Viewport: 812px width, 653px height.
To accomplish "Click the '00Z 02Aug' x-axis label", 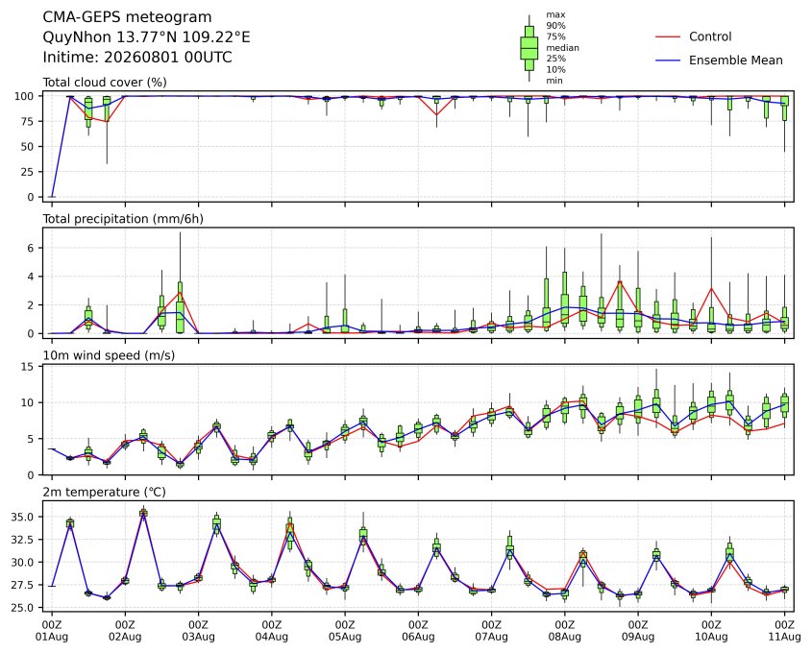I will click(x=125, y=631).
